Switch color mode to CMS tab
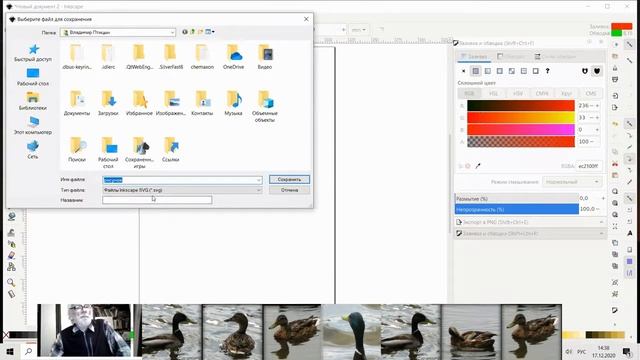 [591, 93]
